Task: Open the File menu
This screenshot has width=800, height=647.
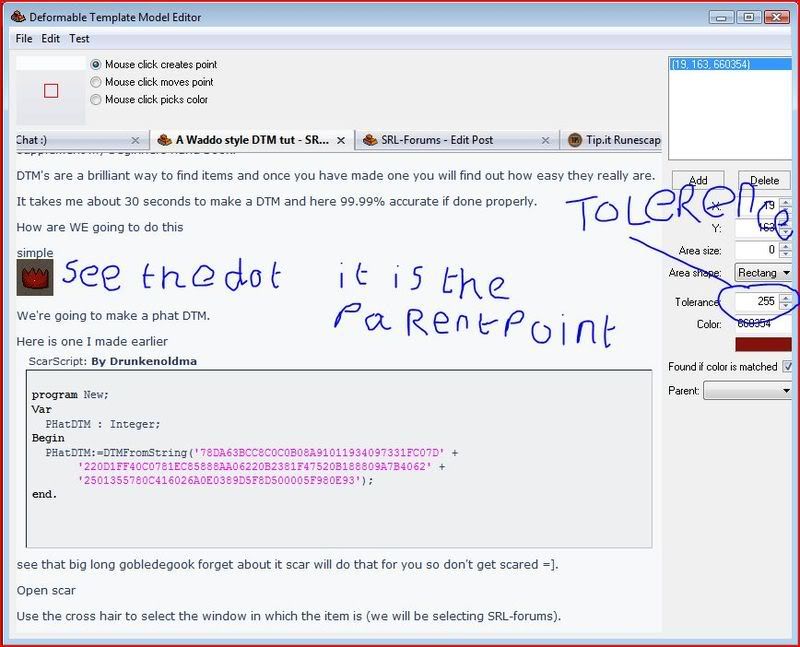Action: click(24, 38)
